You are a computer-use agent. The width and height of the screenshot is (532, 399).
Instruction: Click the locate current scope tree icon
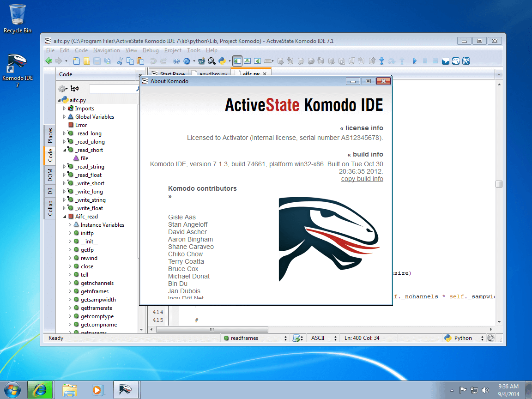[x=75, y=89]
